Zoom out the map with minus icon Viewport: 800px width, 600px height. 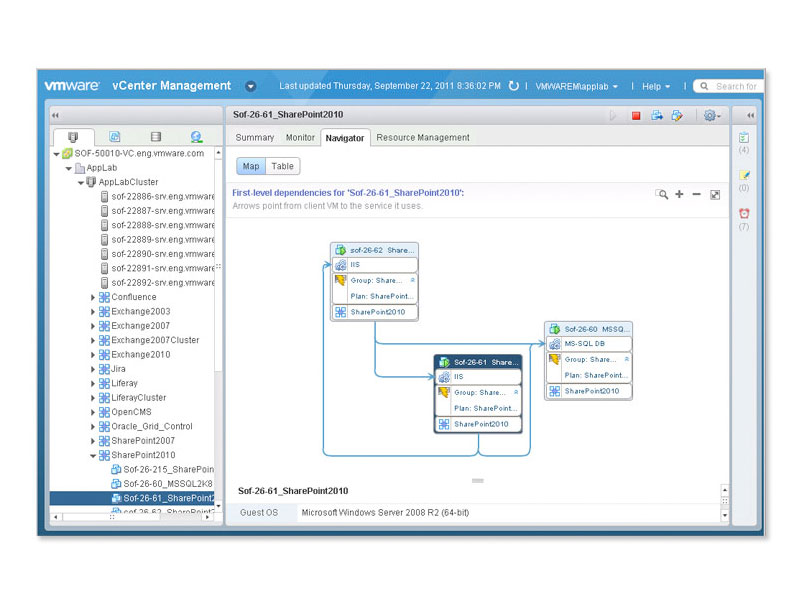(696, 194)
